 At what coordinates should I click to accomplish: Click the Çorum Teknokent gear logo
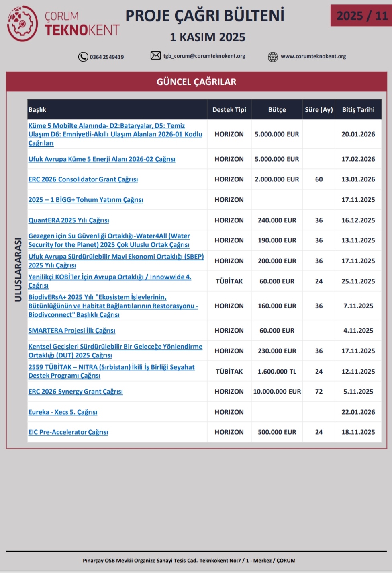22,24
